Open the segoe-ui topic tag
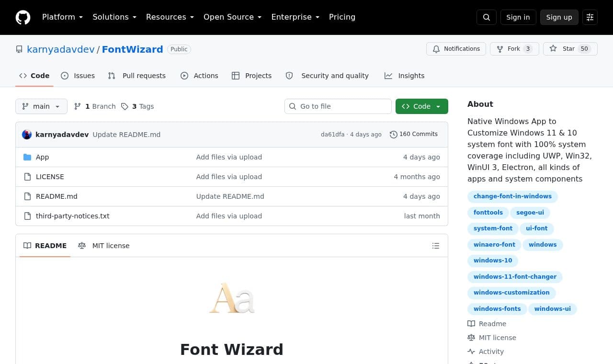The width and height of the screenshot is (613, 364). pos(530,213)
